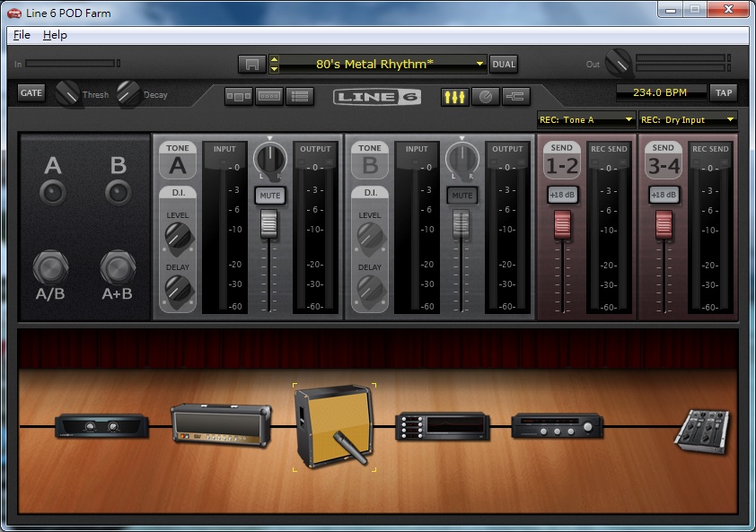This screenshot has width=756, height=532.
Task: Click the microphone on the cabinet
Action: [x=351, y=448]
